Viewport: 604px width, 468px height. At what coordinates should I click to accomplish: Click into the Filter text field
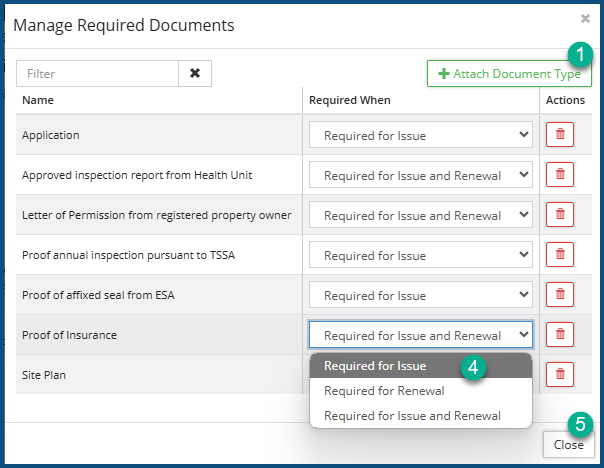point(97,73)
